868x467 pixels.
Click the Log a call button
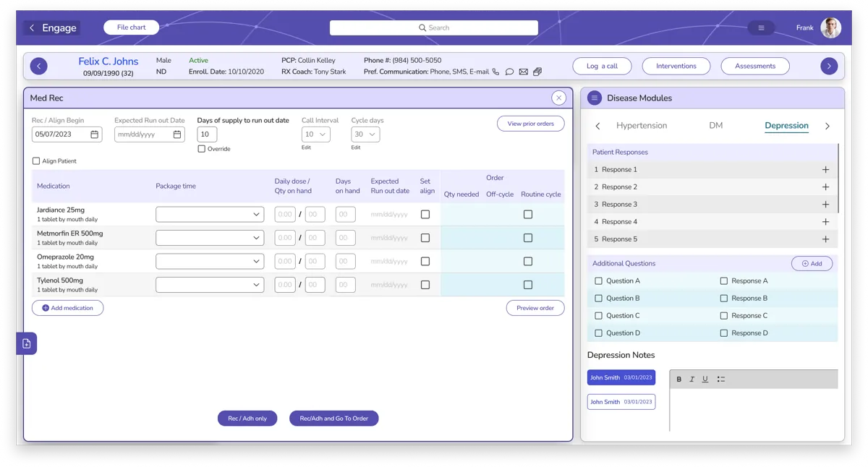click(x=602, y=66)
